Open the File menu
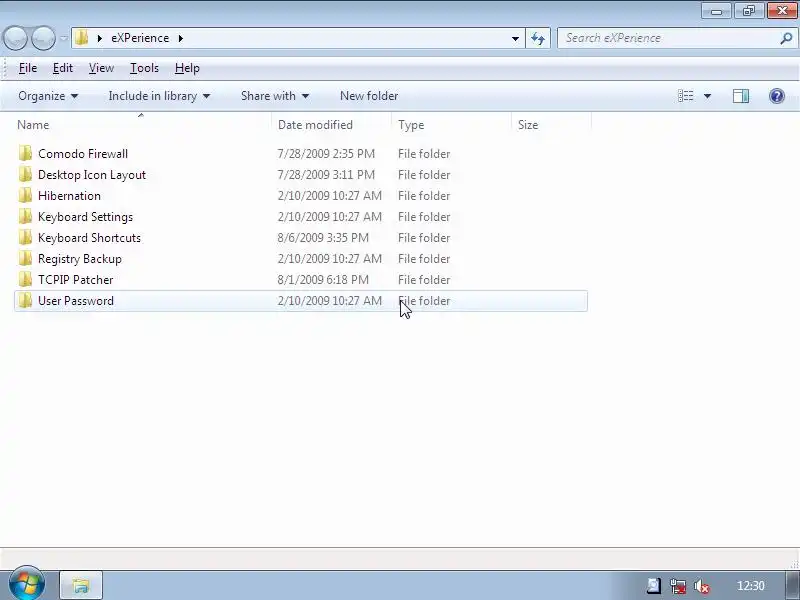800x600 pixels. (x=28, y=68)
